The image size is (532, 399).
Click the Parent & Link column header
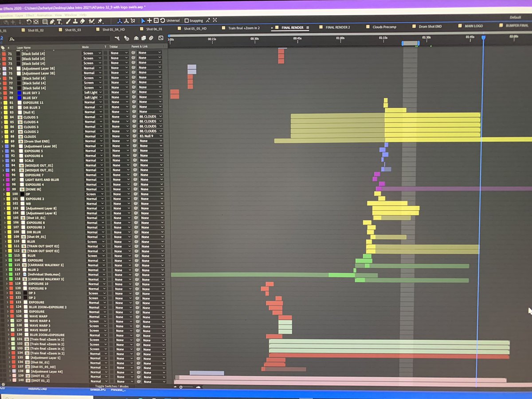[x=141, y=47]
